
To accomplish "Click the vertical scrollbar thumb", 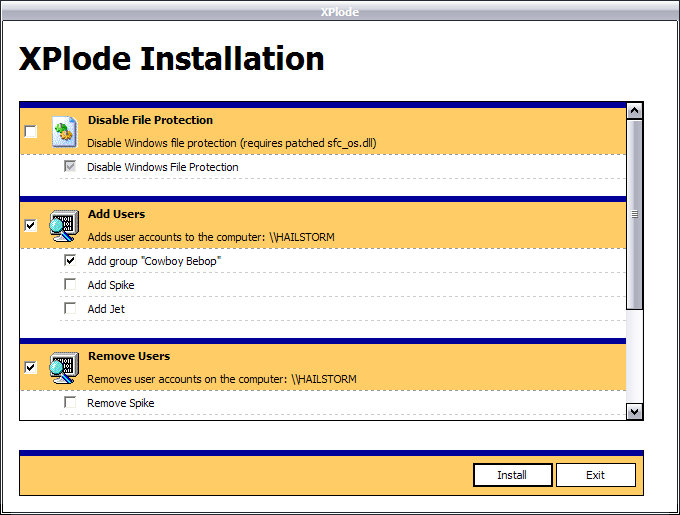I will pos(634,215).
